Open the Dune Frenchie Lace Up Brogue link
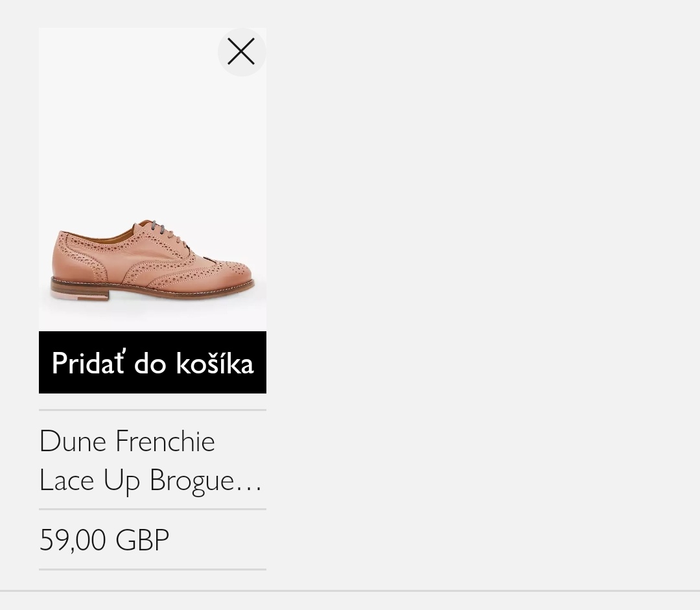Image resolution: width=700 pixels, height=610 pixels. [x=150, y=460]
